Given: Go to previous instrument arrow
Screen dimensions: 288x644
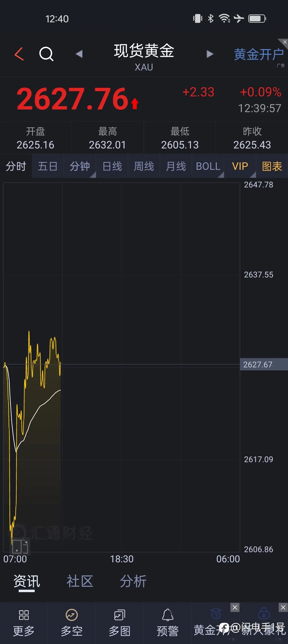Looking at the screenshot, I should pyautogui.click(x=79, y=54).
